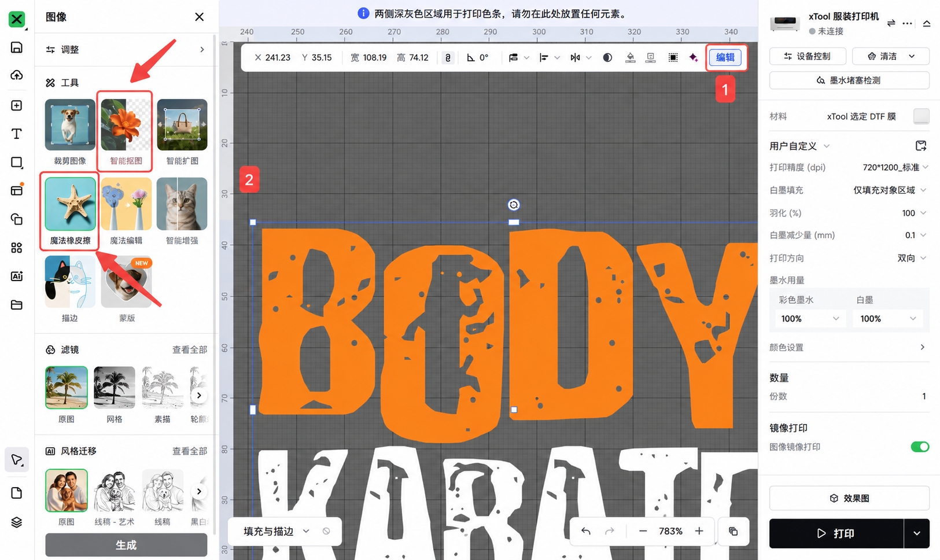The image size is (940, 560).
Task: Open the folder icon in left sidebar
Action: pos(17,305)
